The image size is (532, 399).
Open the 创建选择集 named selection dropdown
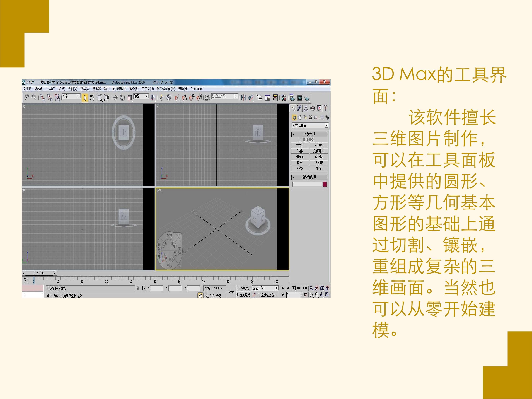(225, 96)
